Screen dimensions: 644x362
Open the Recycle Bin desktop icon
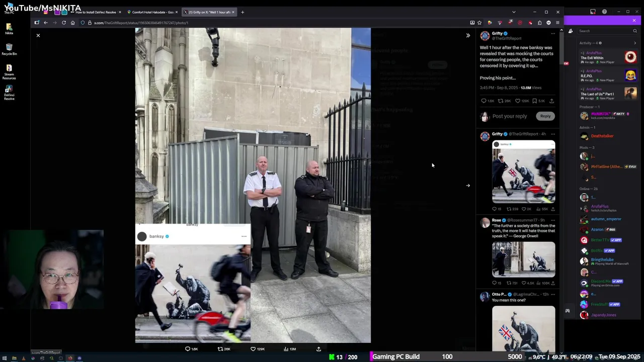point(9,49)
